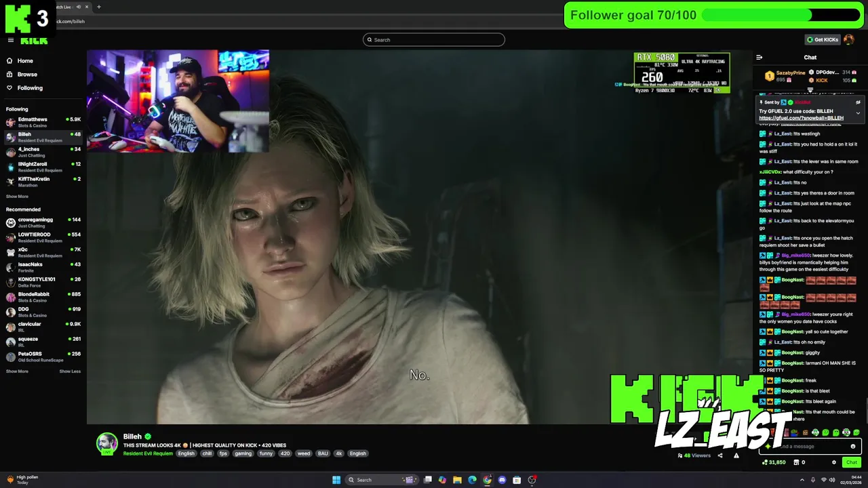This screenshot has width=868, height=488.
Task: Open File Explorer from taskbar
Action: click(x=457, y=480)
